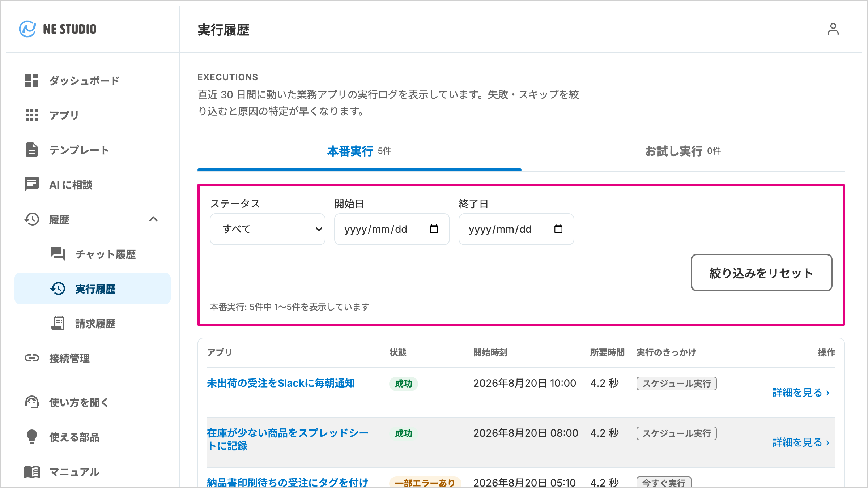868x488 pixels.
Task: Go to チャット履歴 in the sidebar
Action: 93,254
